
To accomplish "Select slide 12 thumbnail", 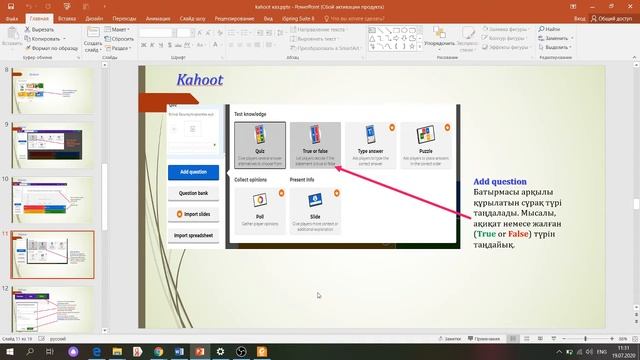I will [x=53, y=309].
